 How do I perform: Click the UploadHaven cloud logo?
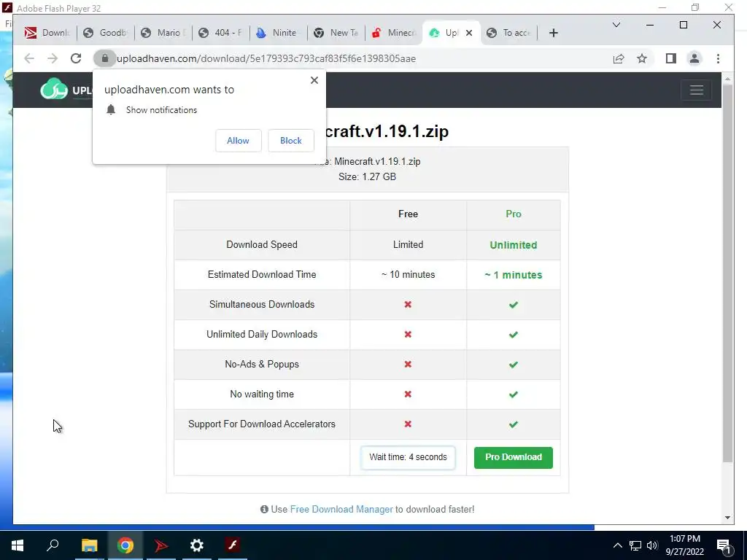click(x=54, y=90)
